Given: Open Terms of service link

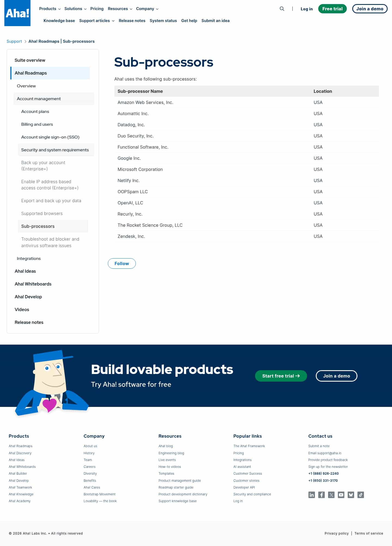Looking at the screenshot, I should pyautogui.click(x=369, y=533).
